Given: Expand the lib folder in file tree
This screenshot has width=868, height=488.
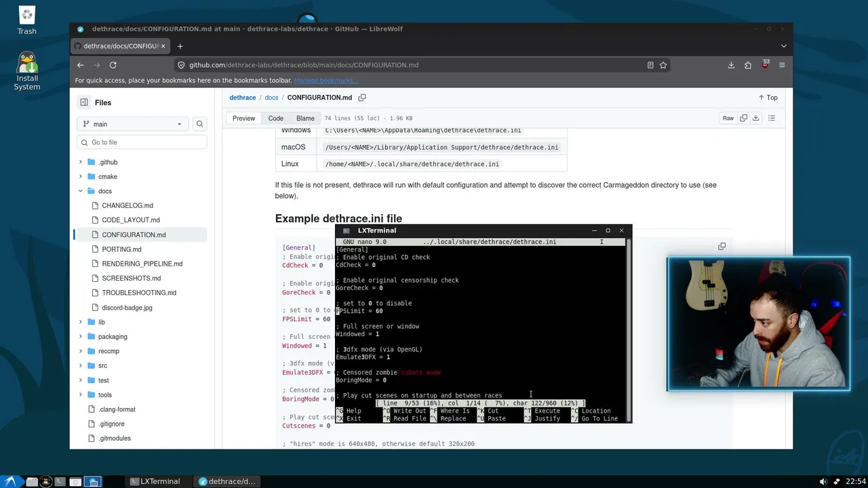Looking at the screenshot, I should click(80, 322).
